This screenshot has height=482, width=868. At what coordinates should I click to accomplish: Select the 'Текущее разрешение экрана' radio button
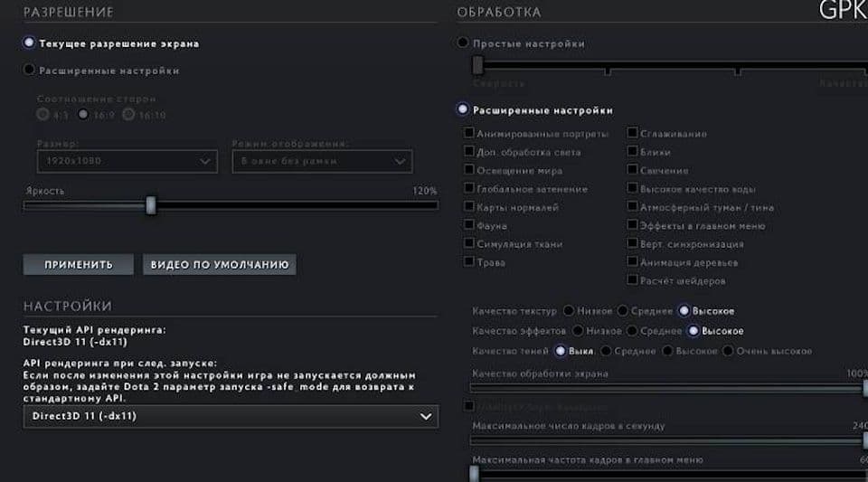coord(30,43)
